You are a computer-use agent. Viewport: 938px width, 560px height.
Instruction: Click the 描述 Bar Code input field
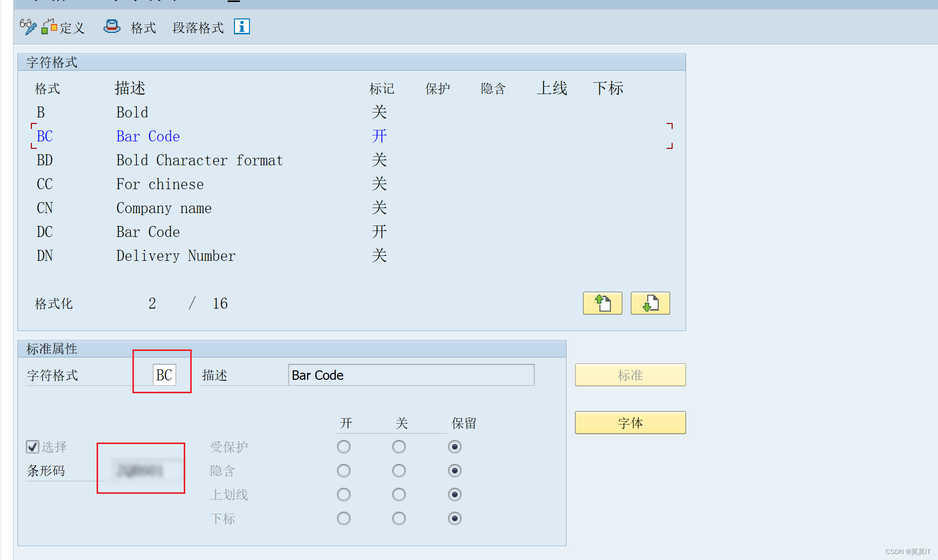coord(411,375)
